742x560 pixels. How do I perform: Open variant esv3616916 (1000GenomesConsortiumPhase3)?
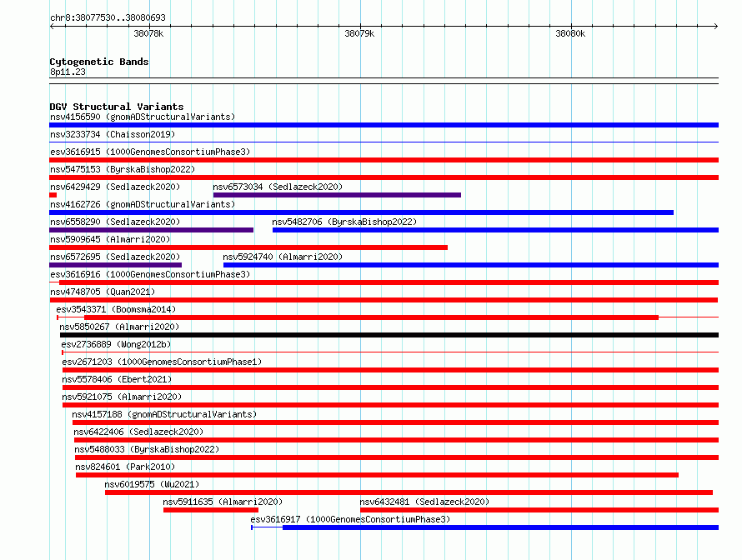tap(150, 274)
